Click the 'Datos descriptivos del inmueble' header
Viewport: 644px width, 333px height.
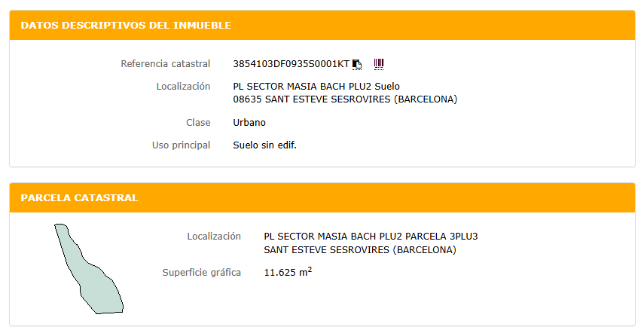126,26
